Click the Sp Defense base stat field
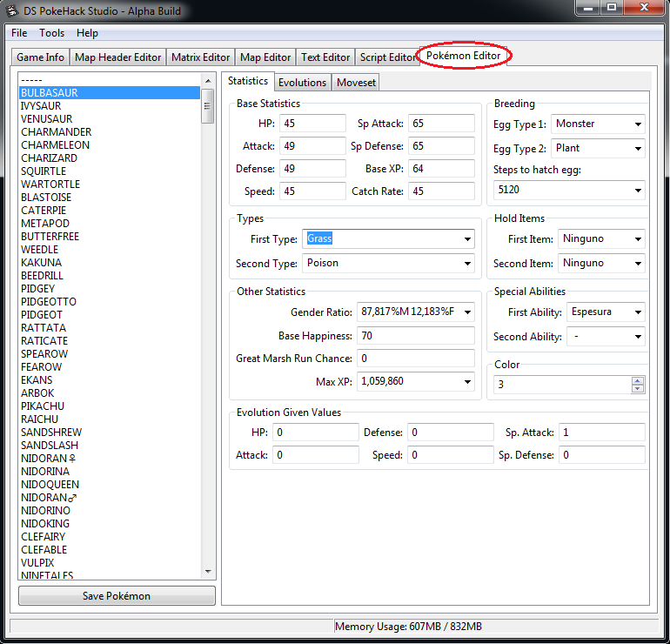Viewport: 670px width, 644px height. click(441, 145)
